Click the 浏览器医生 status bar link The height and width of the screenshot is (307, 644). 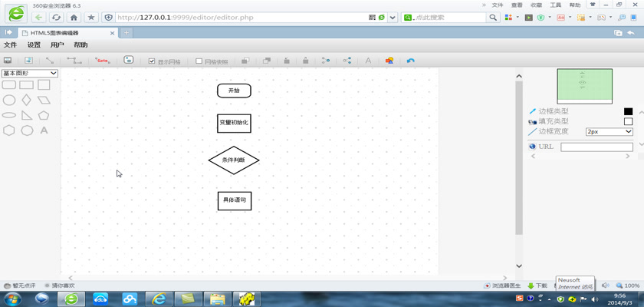503,286
